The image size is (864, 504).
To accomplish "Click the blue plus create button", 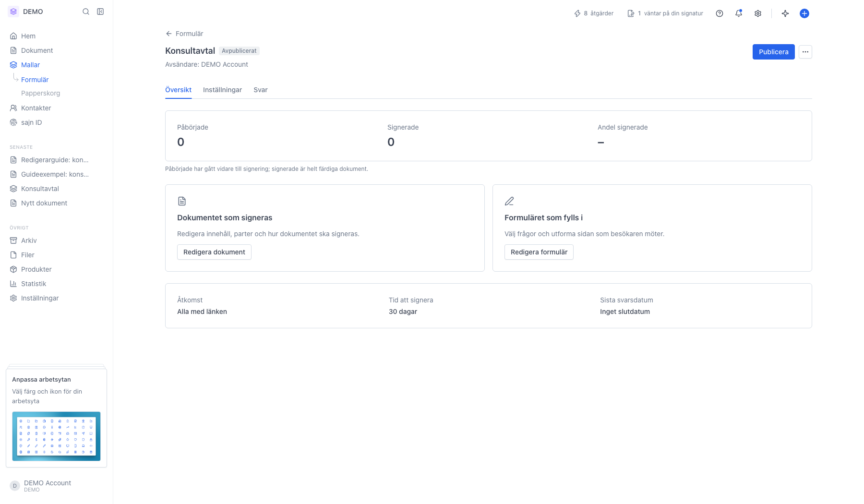I will coord(804,13).
